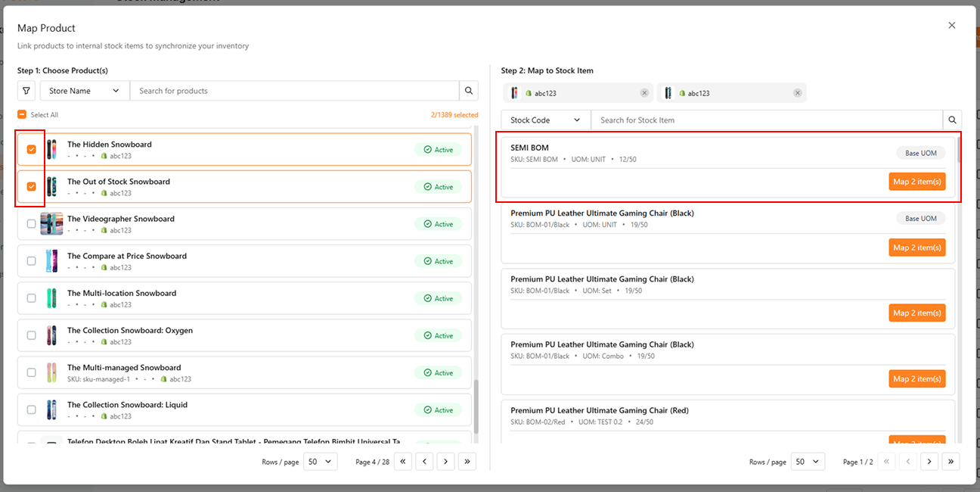Click The Out of Stock Snowboard title

pyautogui.click(x=119, y=182)
